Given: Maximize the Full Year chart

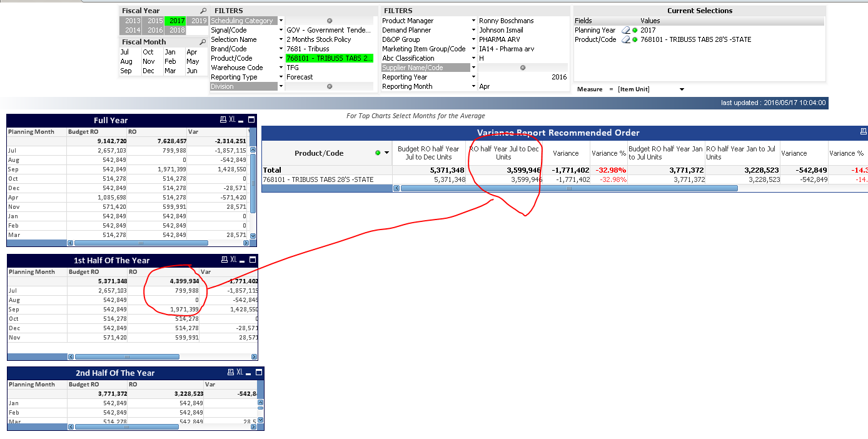Looking at the screenshot, I should coord(251,119).
